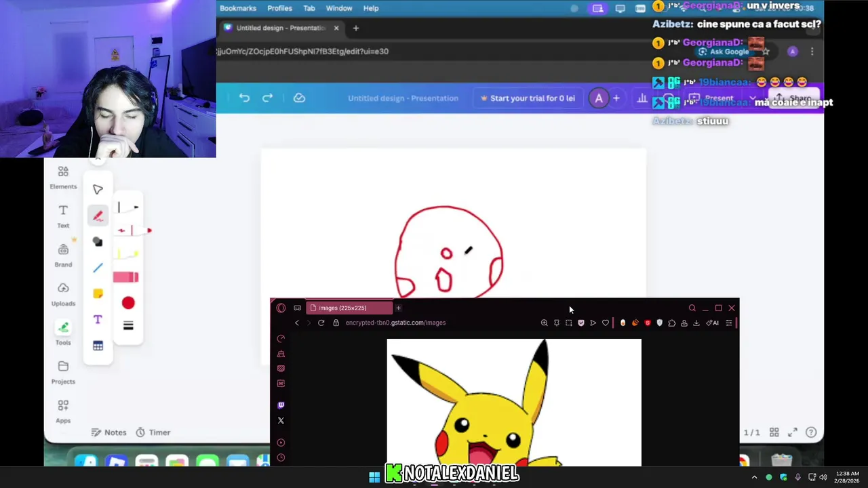This screenshot has height=488, width=868.
Task: Open the purple A account avatar in Canva
Action: [599, 98]
